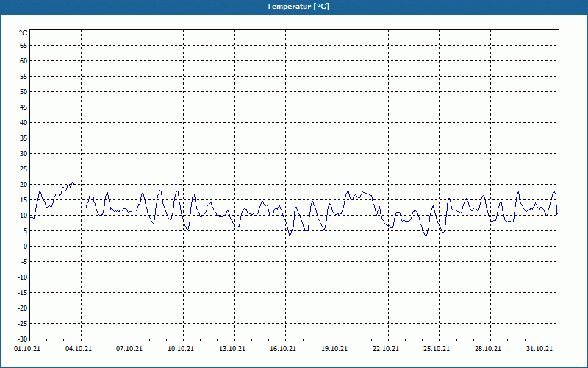Click the Temperatur [°C] chart title
Image resolution: width=588 pixels, height=368 pixels.
(298, 7)
